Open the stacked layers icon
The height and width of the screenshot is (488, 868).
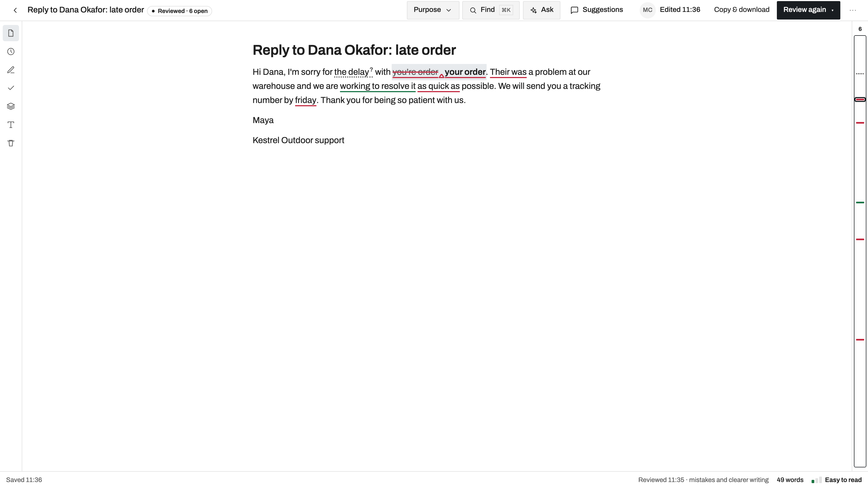point(11,107)
